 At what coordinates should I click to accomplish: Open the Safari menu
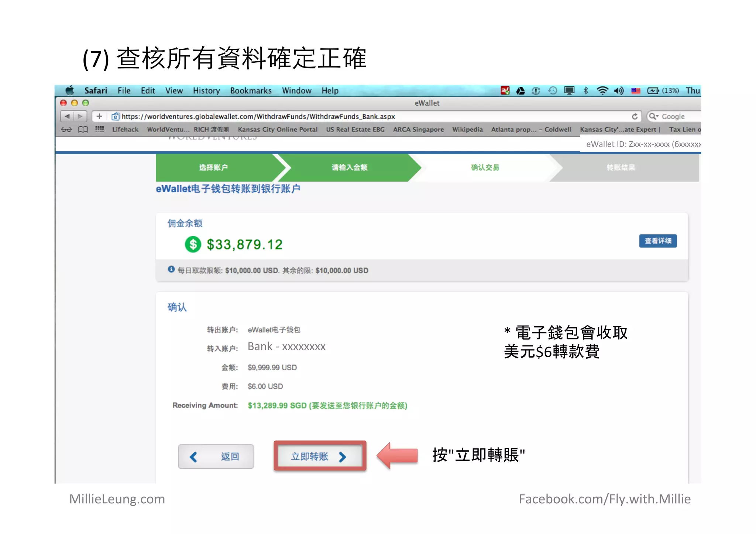96,90
